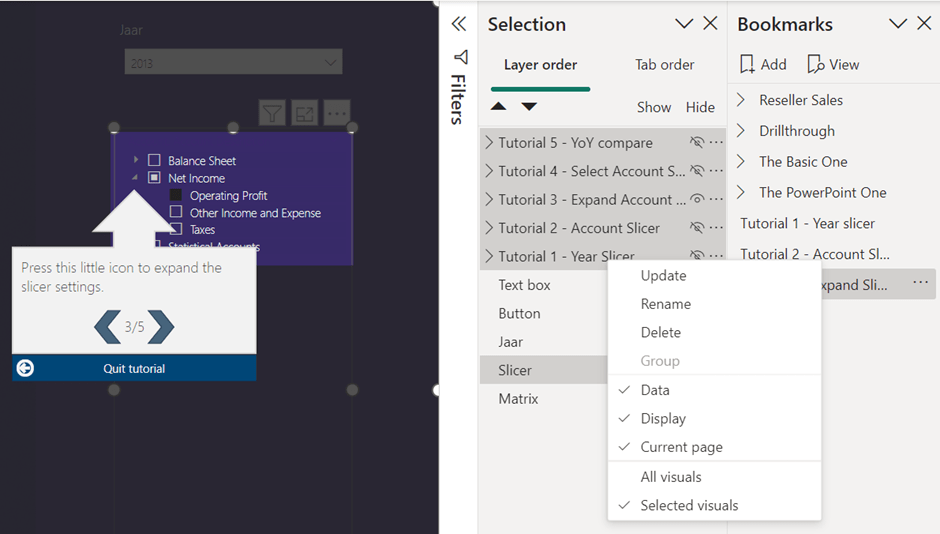
Task: Toggle visibility of Tutorial 5 - YoY compare
Action: tap(697, 143)
